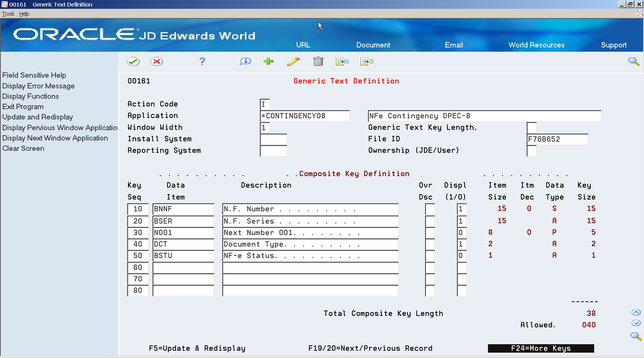Click the yellow pencil change icon
Image resolution: width=644 pixels, height=358 pixels.
tap(293, 61)
